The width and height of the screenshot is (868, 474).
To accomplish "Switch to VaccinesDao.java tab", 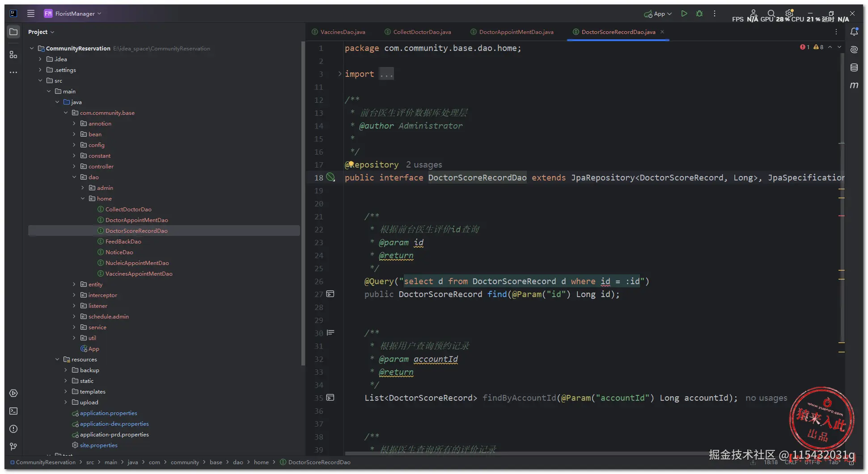I will [x=339, y=32].
